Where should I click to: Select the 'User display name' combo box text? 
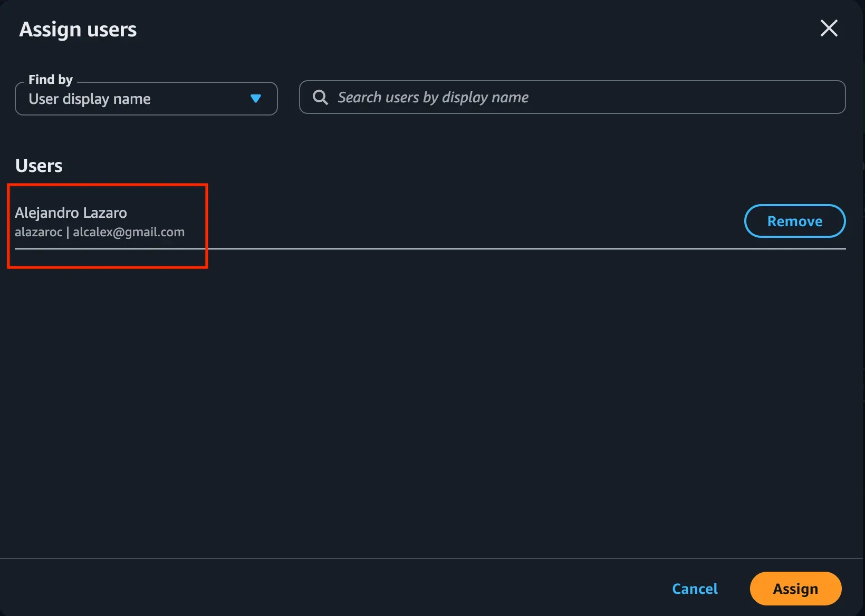90,99
